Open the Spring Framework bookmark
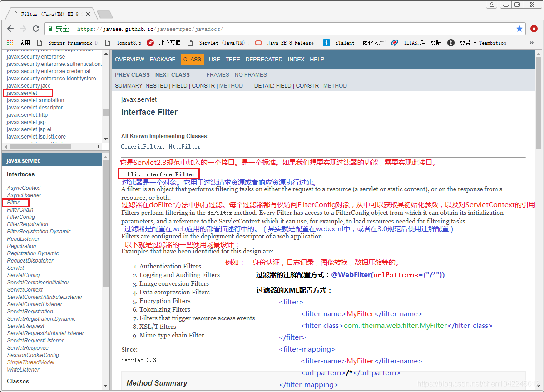This screenshot has width=544, height=392. (x=68, y=43)
